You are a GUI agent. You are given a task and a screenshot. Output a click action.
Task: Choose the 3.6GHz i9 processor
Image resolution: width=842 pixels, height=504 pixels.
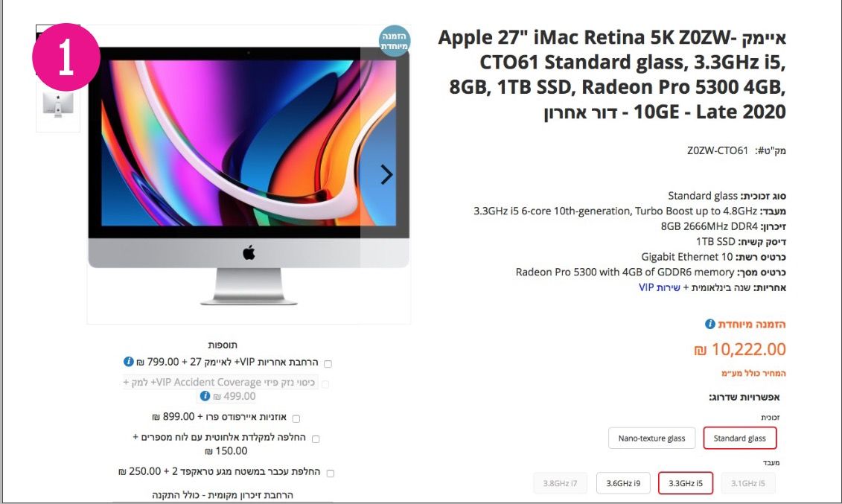coord(623,483)
